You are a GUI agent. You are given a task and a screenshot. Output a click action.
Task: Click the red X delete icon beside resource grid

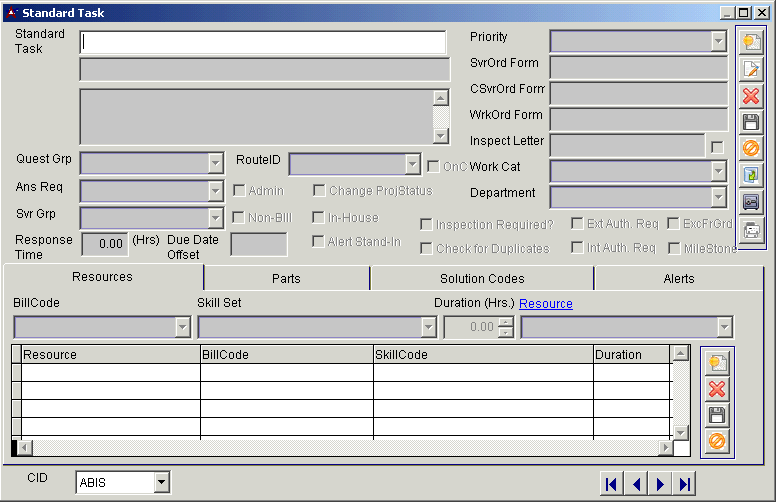click(x=717, y=389)
